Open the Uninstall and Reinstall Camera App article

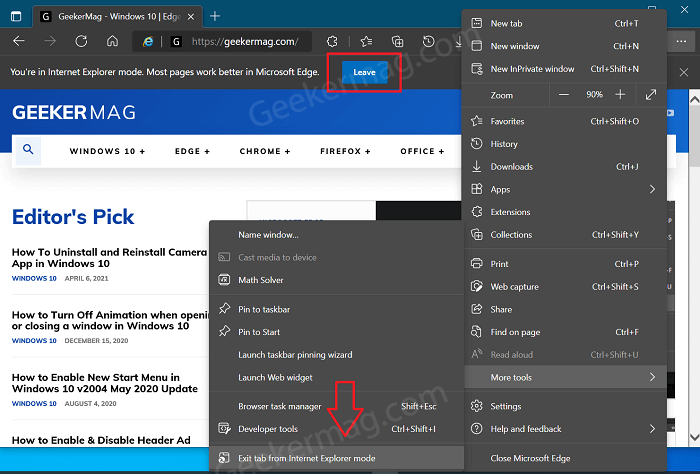109,258
